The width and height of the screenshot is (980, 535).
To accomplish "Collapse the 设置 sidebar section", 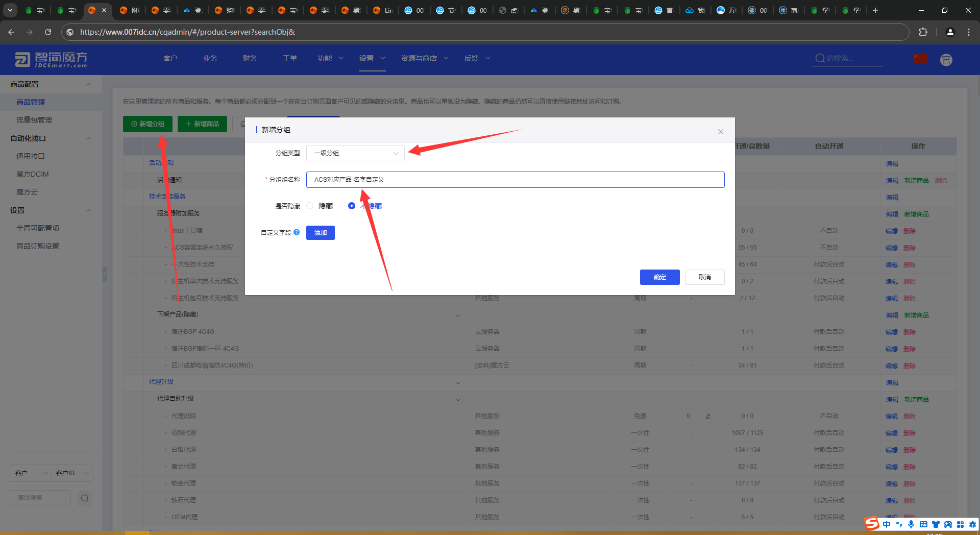I will [x=89, y=210].
